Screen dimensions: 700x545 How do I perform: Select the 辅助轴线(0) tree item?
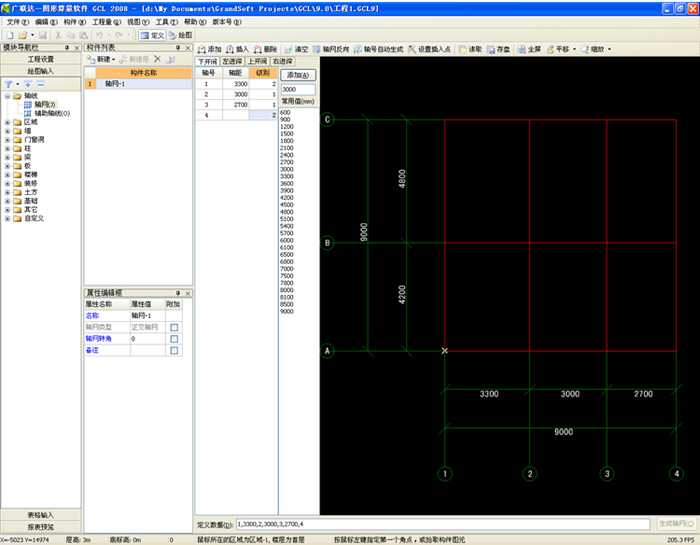click(x=47, y=113)
